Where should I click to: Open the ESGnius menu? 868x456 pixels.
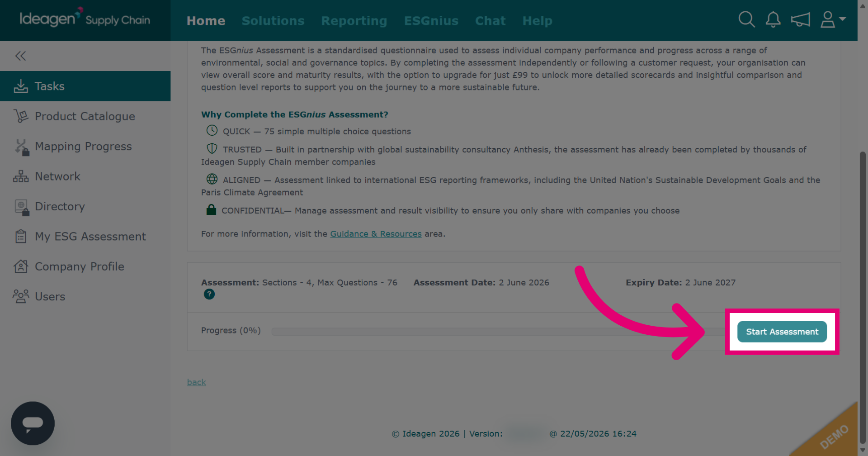[431, 21]
